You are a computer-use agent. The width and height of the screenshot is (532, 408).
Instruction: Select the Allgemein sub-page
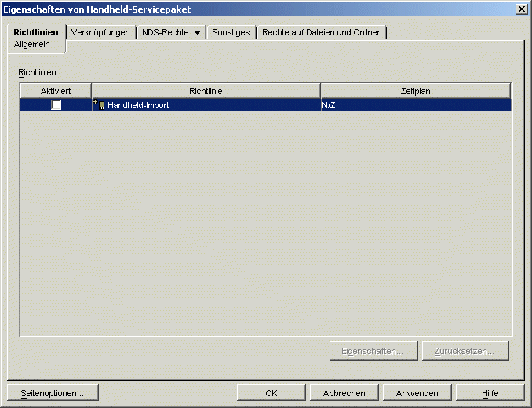pos(32,45)
